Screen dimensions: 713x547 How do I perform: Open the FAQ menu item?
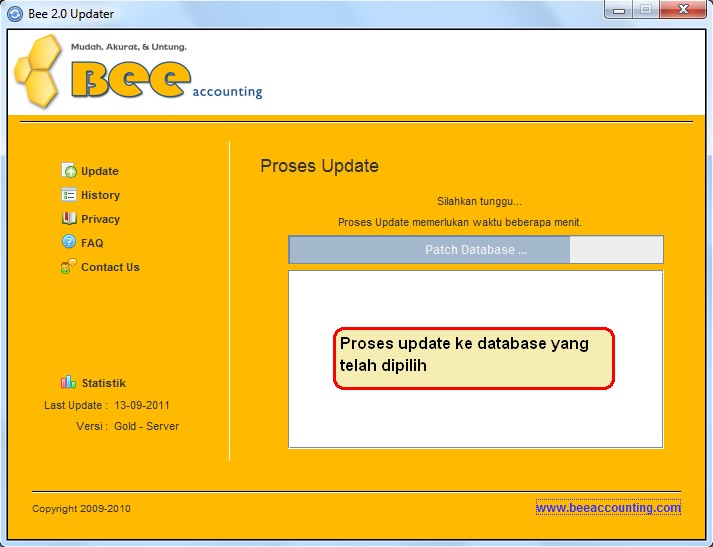coord(92,243)
